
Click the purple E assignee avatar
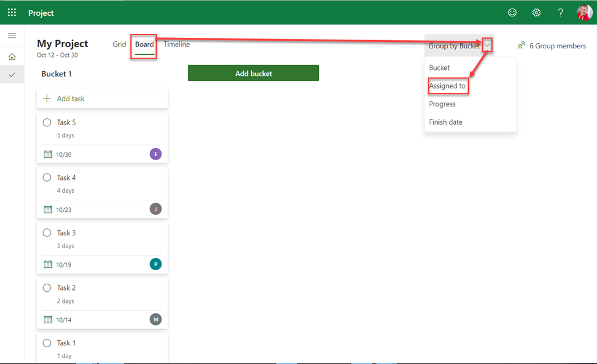156,154
